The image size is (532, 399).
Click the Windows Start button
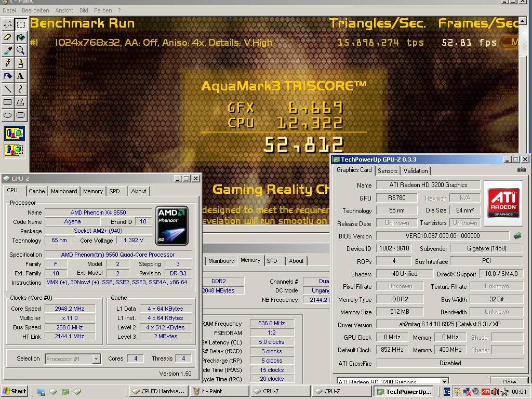[15, 391]
